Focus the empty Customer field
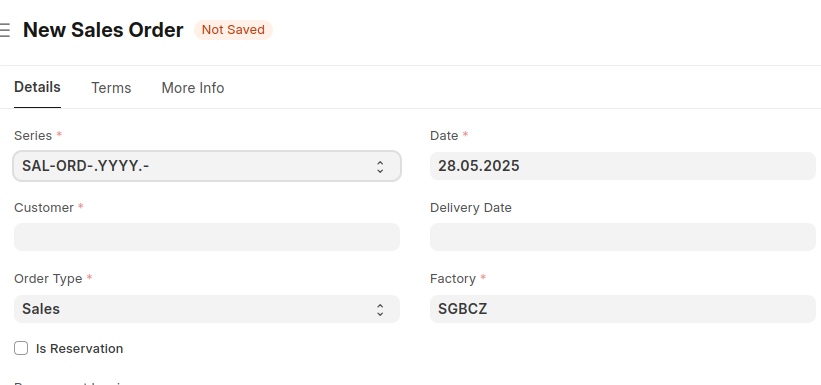 click(x=207, y=237)
